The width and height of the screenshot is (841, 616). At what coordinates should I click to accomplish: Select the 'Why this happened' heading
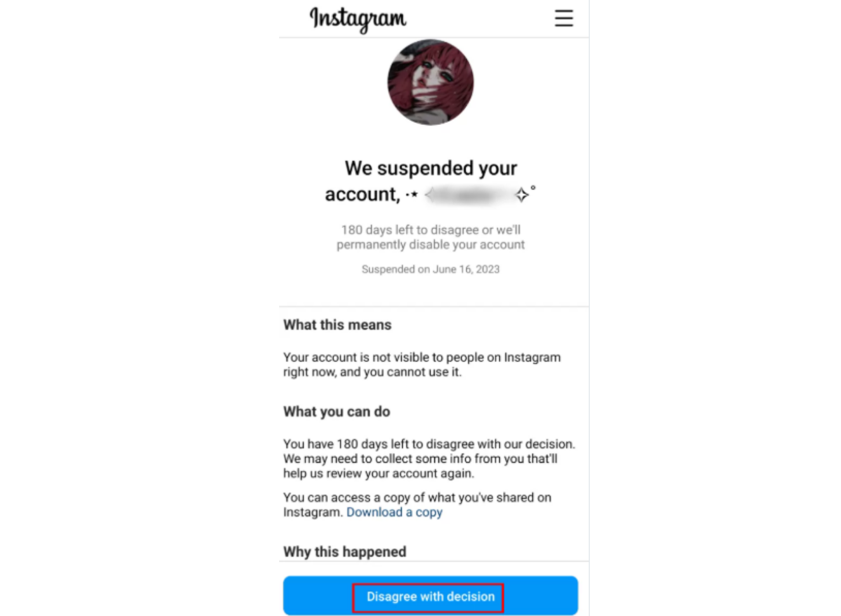click(x=344, y=551)
